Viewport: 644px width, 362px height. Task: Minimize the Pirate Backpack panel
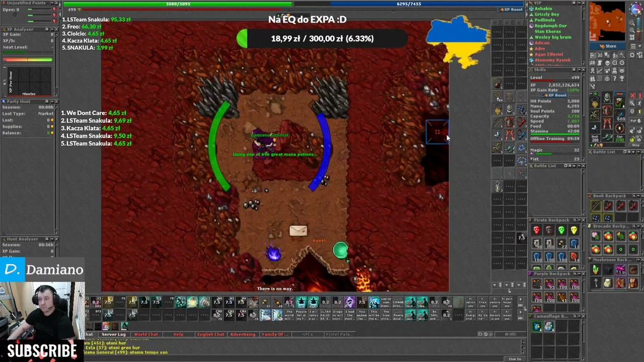click(x=580, y=220)
